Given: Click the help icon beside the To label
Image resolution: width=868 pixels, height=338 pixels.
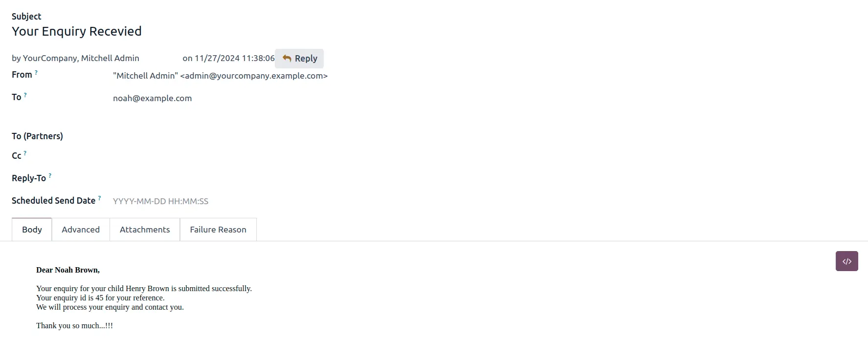Looking at the screenshot, I should [25, 95].
